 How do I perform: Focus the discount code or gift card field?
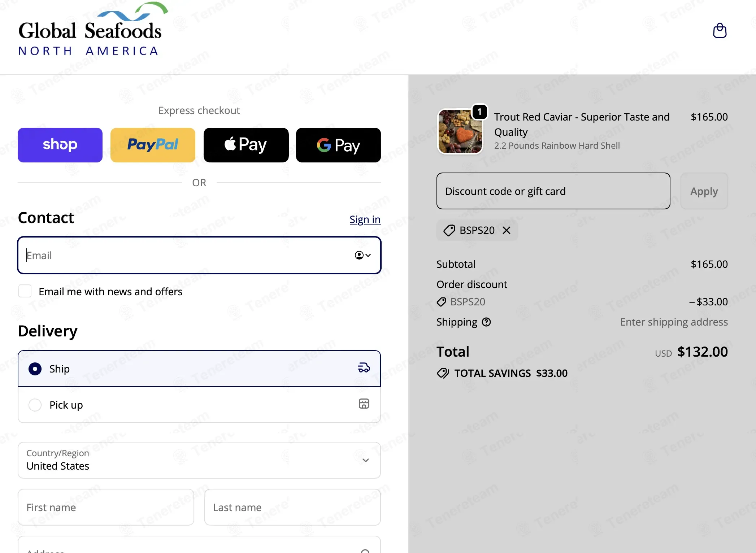pos(553,191)
